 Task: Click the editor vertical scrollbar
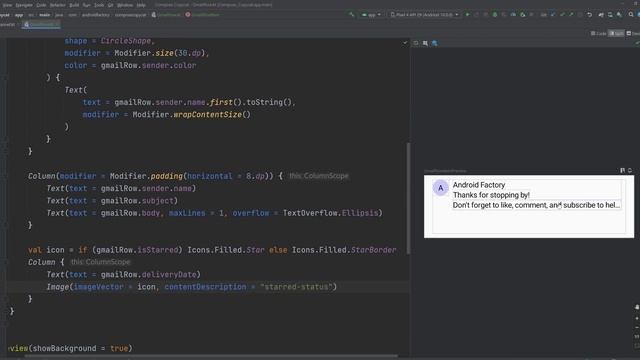pyautogui.click(x=408, y=197)
